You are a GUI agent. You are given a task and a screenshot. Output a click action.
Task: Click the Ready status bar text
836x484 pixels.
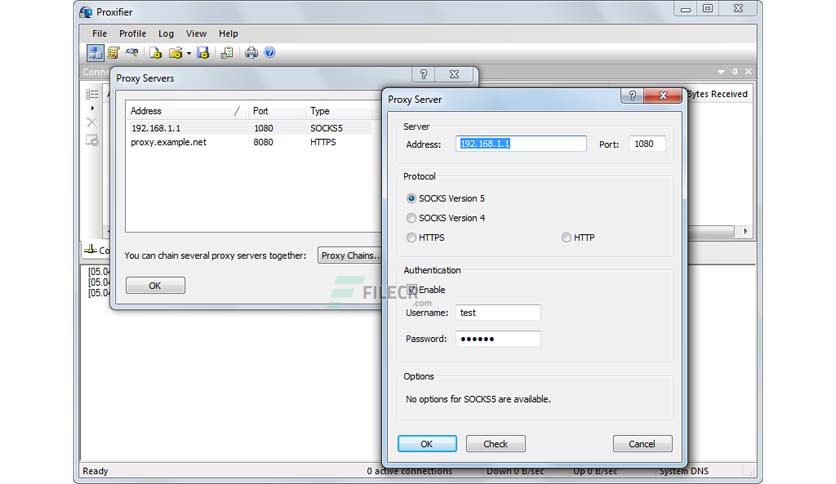[x=95, y=471]
